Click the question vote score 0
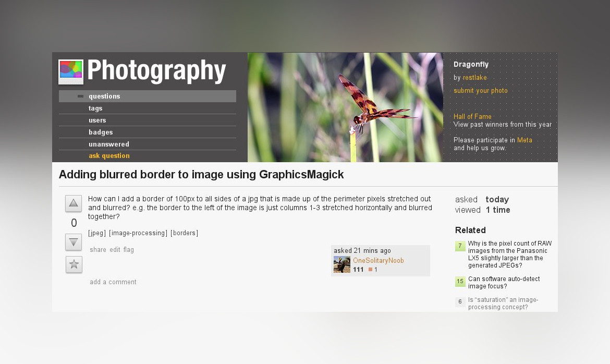This screenshot has width=610, height=364. (x=74, y=223)
